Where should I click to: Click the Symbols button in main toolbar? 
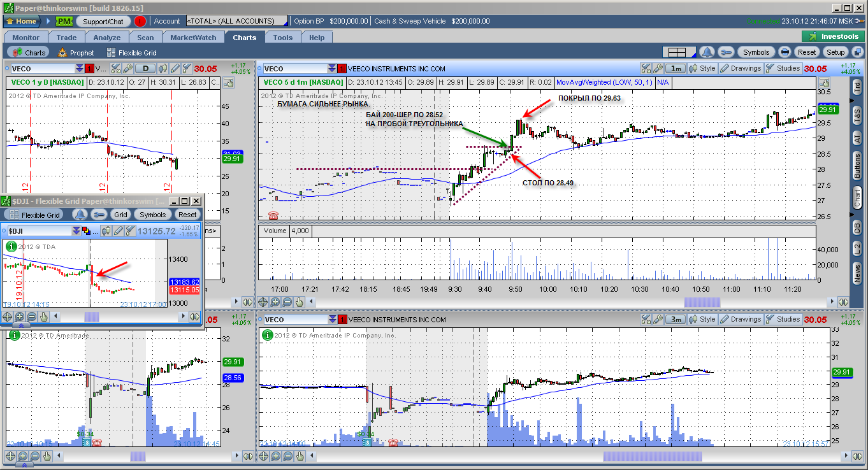click(x=756, y=52)
